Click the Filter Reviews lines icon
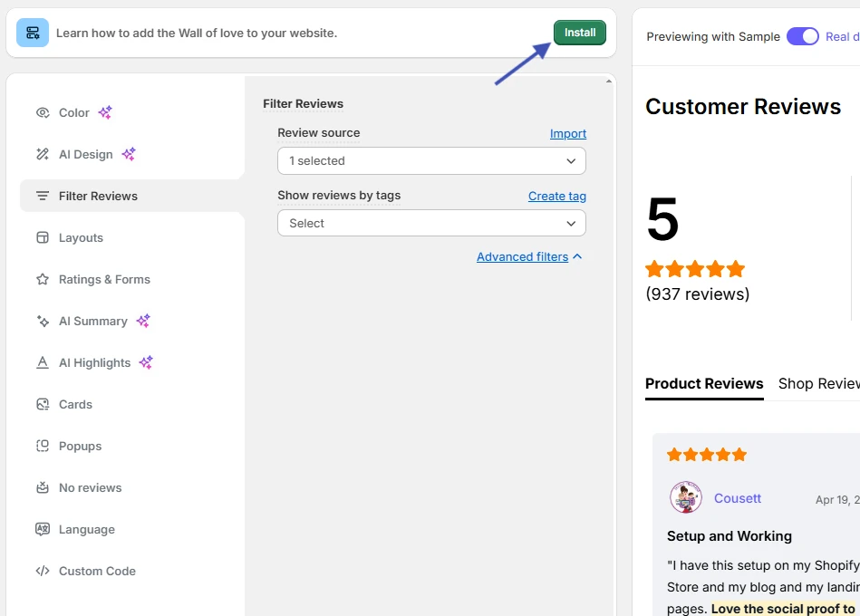The width and height of the screenshot is (860, 616). tap(43, 196)
